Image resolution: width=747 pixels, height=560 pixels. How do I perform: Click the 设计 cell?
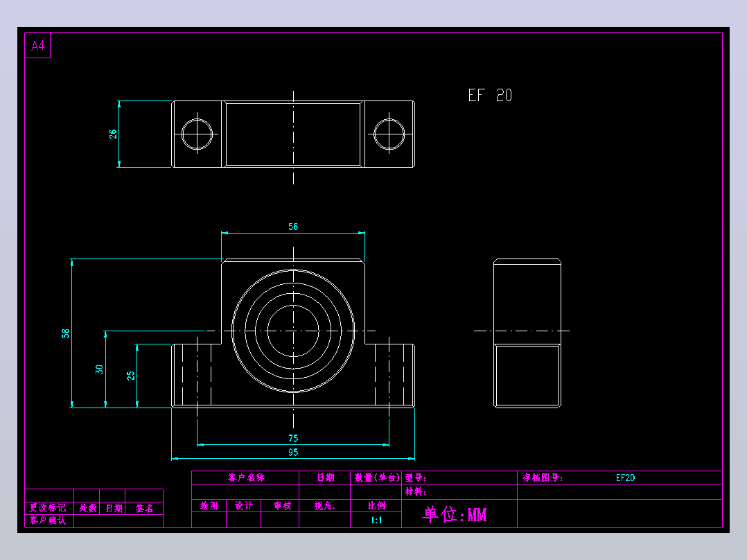point(244,506)
